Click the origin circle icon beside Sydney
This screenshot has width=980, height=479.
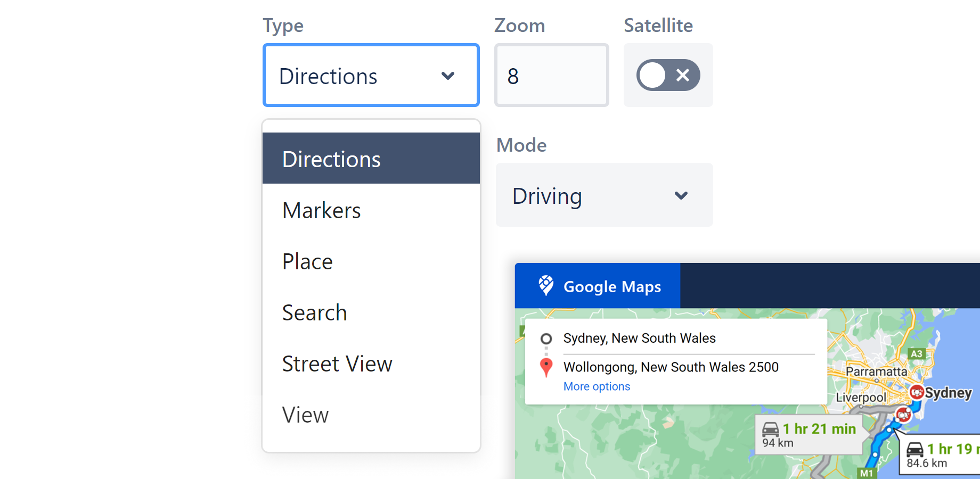pos(546,338)
